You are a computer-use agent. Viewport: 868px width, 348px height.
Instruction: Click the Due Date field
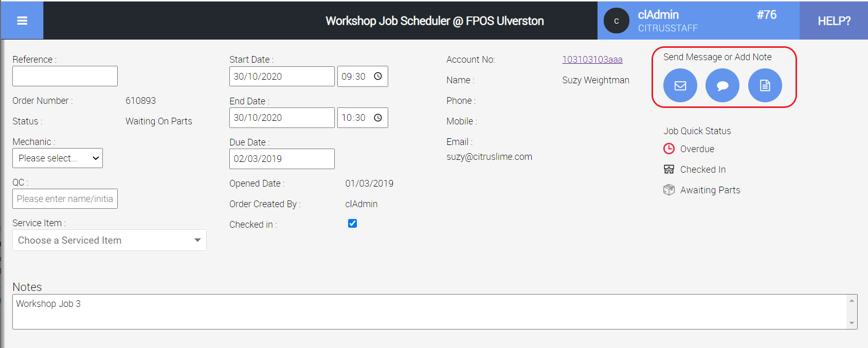(x=282, y=159)
